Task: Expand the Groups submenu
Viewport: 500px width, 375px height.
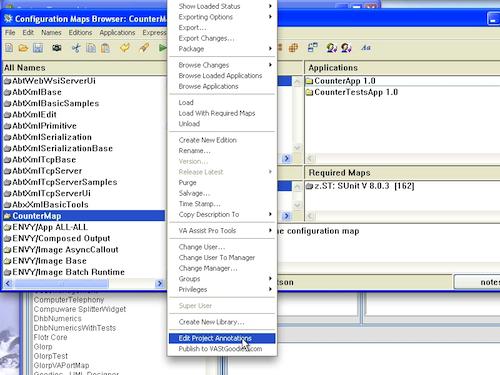Action: tap(222, 279)
